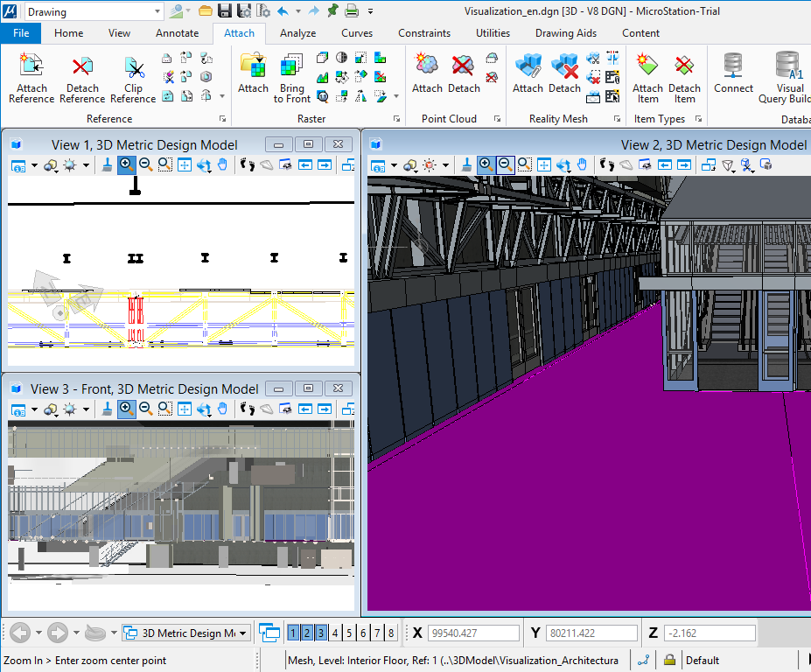This screenshot has width=811, height=672.
Task: Open View Attributes dropdown in View 2 toolbar
Action: 394,165
